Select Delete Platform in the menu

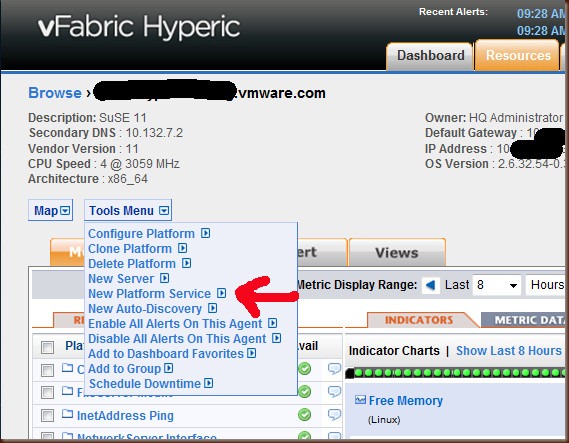[x=132, y=263]
